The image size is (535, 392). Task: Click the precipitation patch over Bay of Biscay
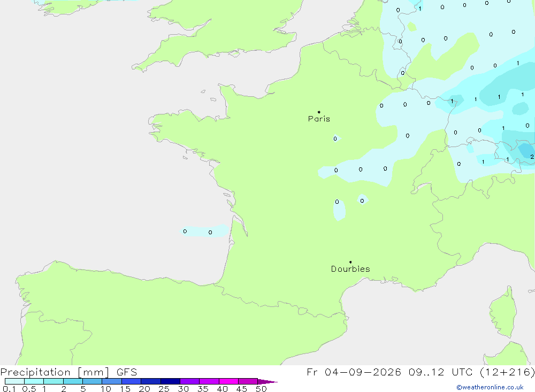pos(205,231)
